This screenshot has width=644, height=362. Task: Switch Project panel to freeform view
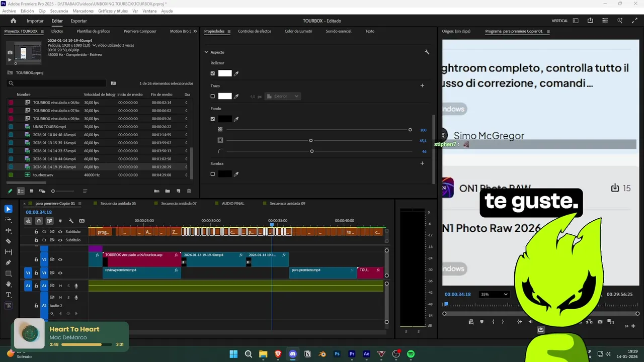[x=42, y=191]
